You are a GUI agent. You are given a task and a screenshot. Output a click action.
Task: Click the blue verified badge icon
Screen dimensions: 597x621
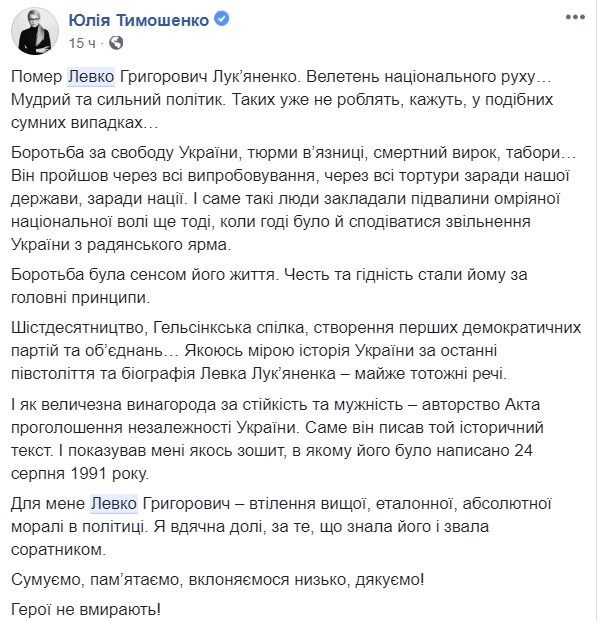coord(221,19)
